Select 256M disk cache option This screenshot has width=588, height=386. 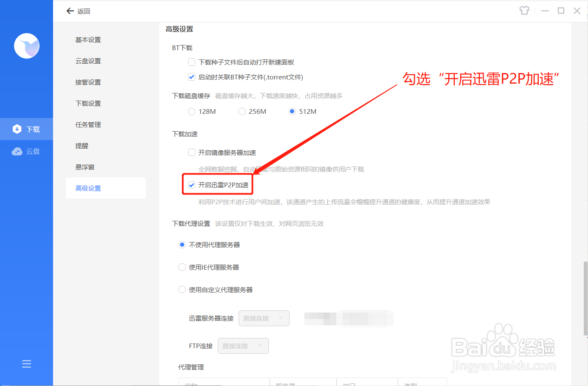pos(242,111)
